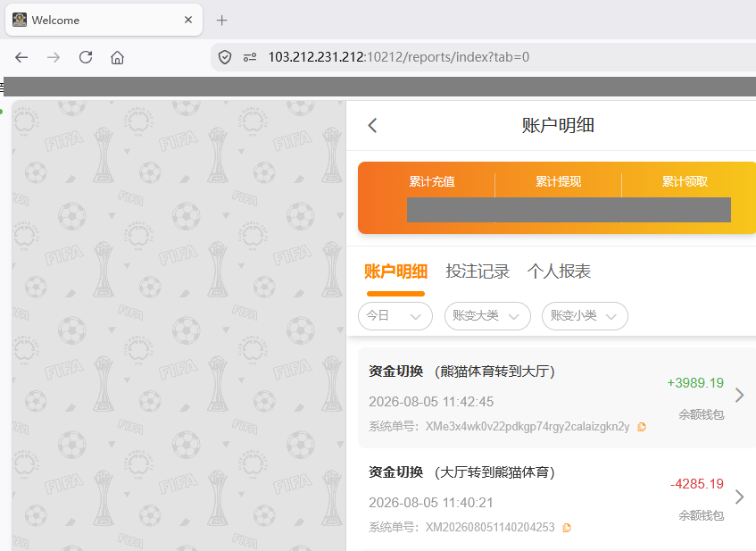The height and width of the screenshot is (551, 756).
Task: Reload the page with the refresh icon
Action: click(x=86, y=57)
